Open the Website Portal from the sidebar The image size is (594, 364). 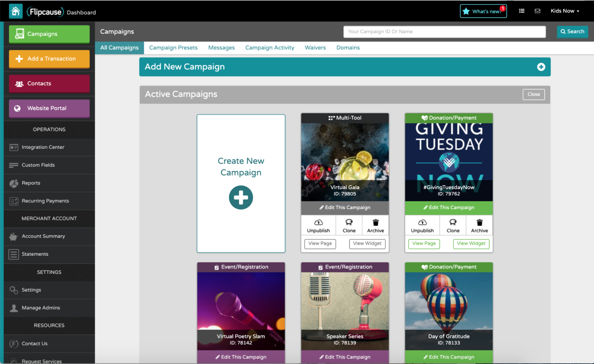coord(49,108)
